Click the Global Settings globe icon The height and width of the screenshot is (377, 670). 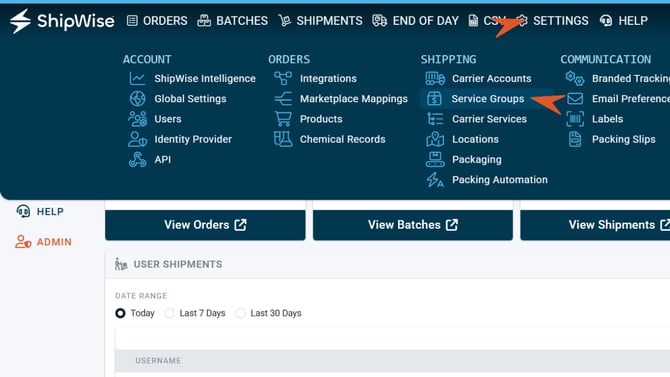(x=138, y=99)
